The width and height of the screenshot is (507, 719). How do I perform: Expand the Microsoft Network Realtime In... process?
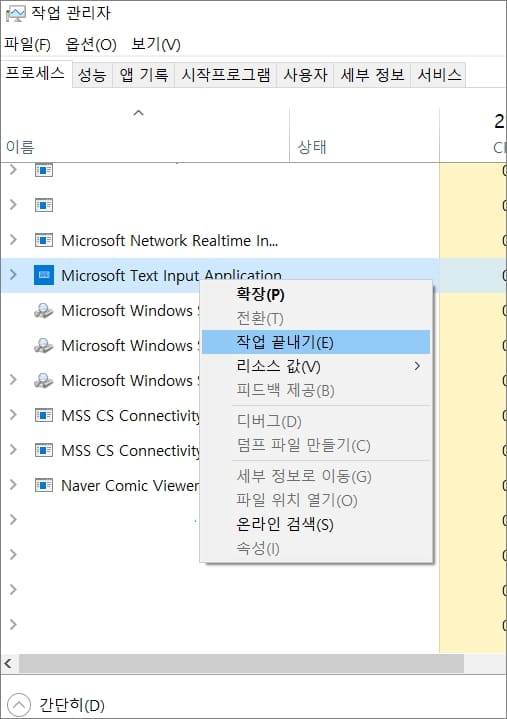13,239
